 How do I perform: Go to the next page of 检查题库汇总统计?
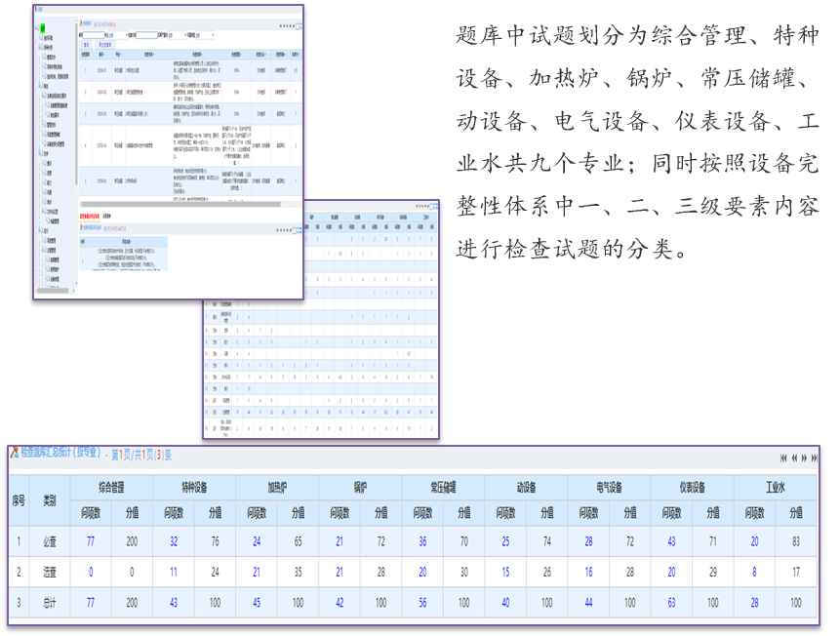[804, 458]
